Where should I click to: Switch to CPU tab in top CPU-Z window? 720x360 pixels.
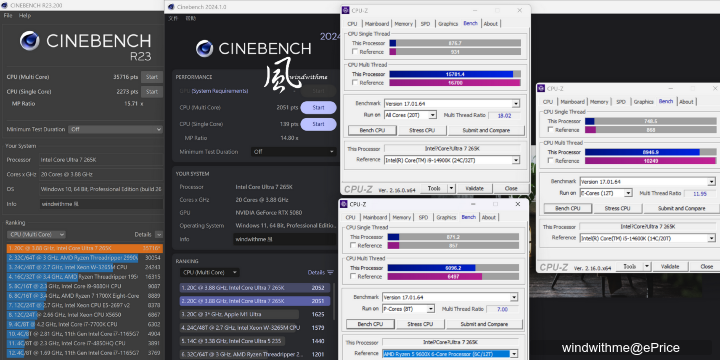(x=352, y=24)
